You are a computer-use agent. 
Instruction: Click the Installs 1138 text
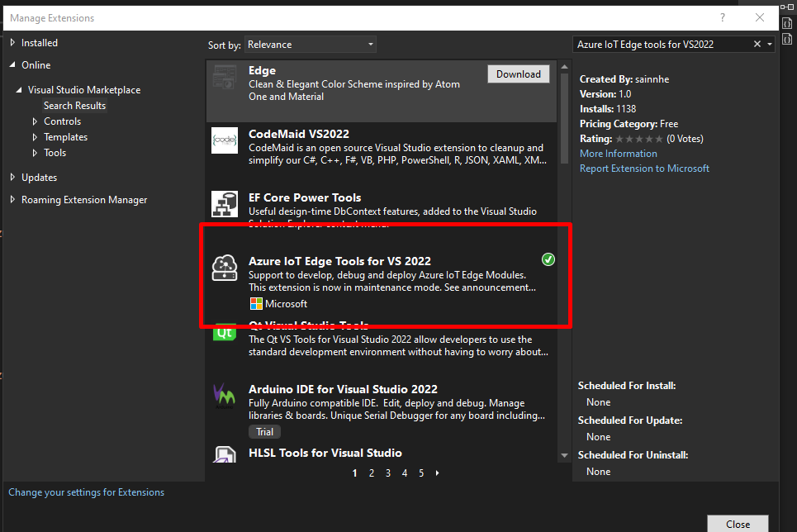point(608,109)
